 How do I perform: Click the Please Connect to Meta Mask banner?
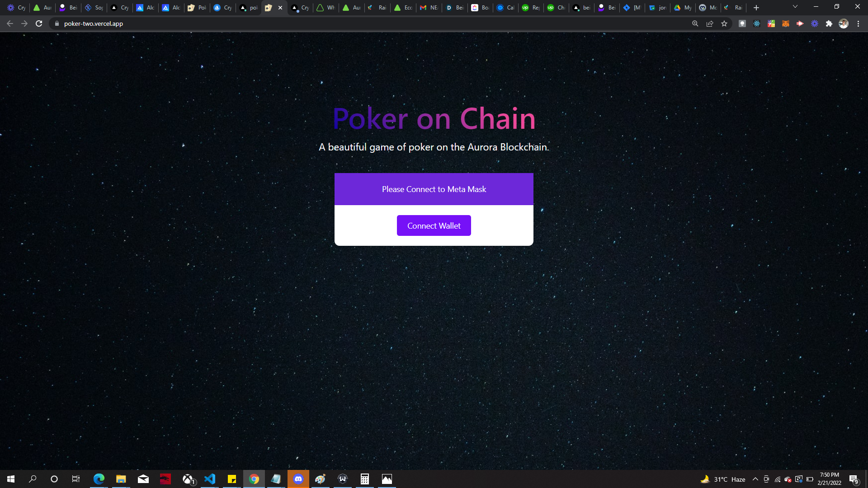(x=434, y=189)
